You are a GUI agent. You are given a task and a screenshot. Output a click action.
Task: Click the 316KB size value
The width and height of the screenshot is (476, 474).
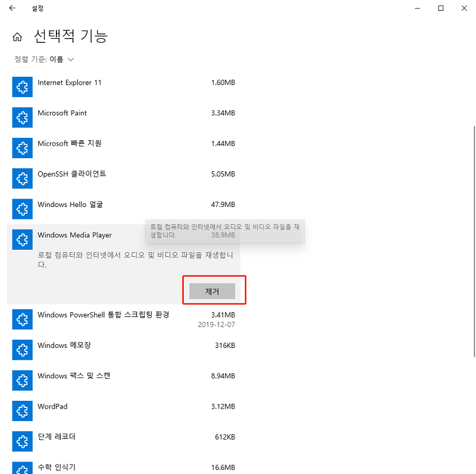tap(225, 346)
